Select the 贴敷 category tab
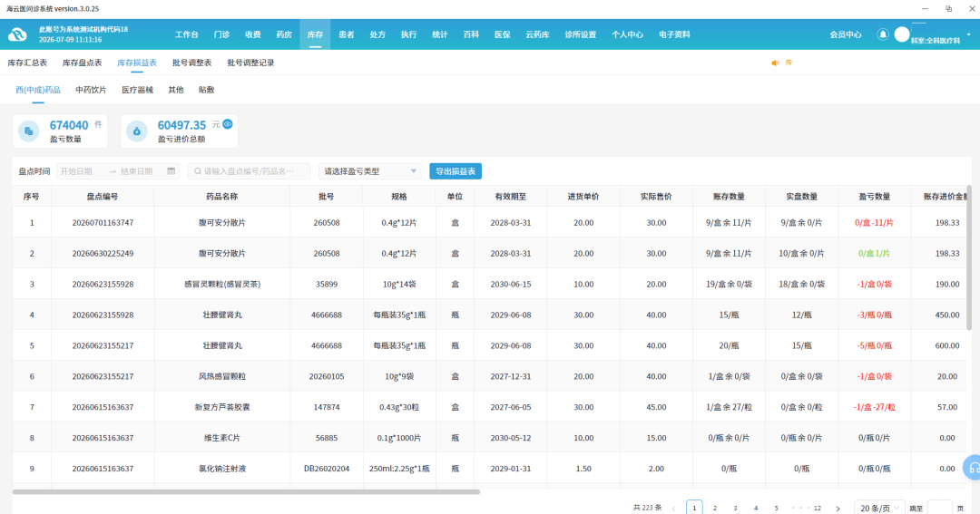 (x=206, y=90)
